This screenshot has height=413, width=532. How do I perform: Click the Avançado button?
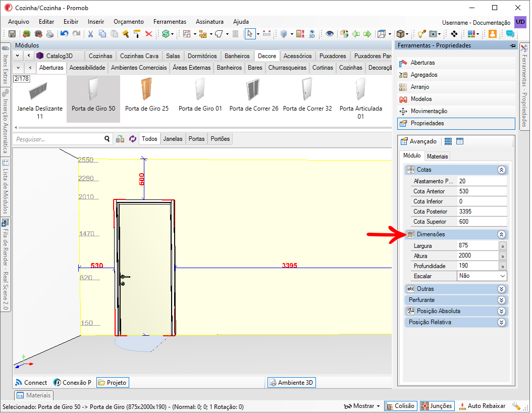[x=418, y=141]
